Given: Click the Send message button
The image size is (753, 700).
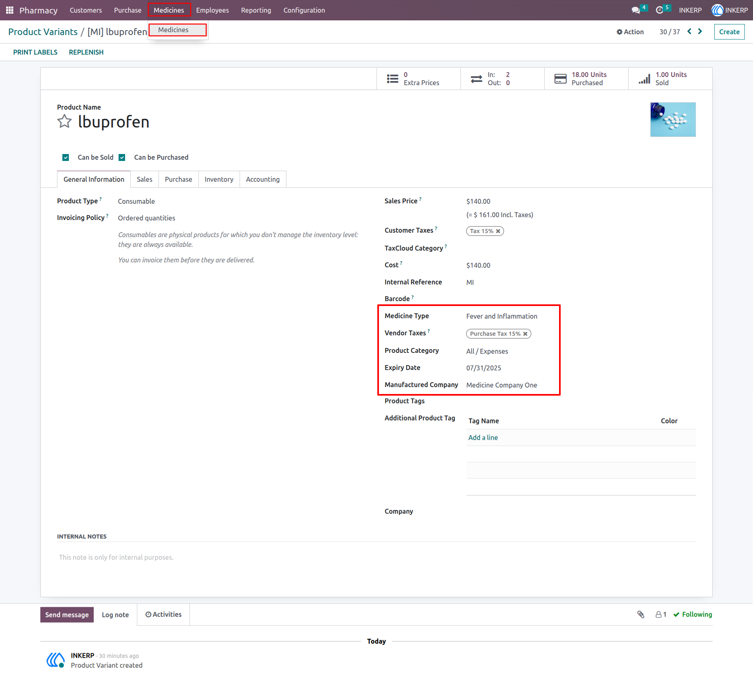Looking at the screenshot, I should [67, 615].
